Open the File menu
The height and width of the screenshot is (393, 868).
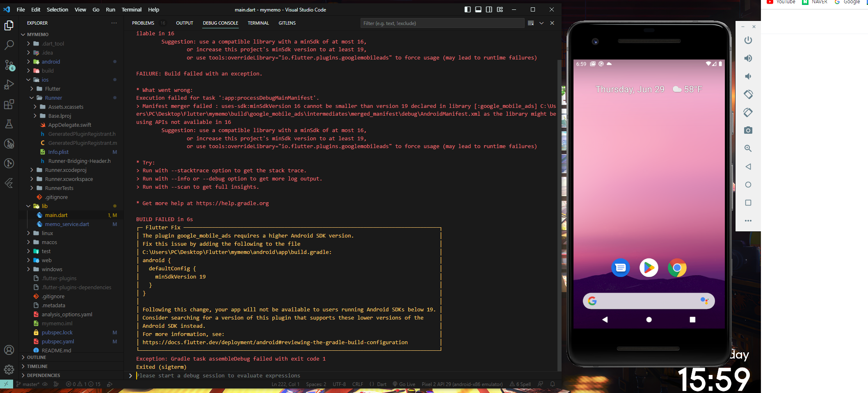point(21,9)
